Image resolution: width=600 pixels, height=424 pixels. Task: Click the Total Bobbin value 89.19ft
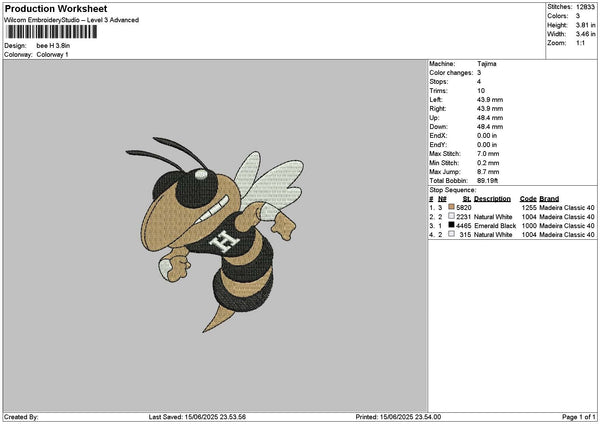pyautogui.click(x=490, y=180)
